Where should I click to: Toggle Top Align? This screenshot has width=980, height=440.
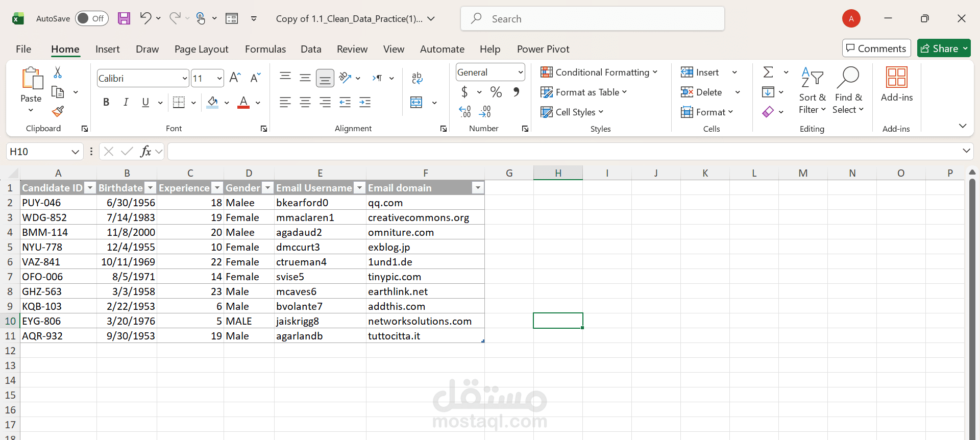[285, 78]
